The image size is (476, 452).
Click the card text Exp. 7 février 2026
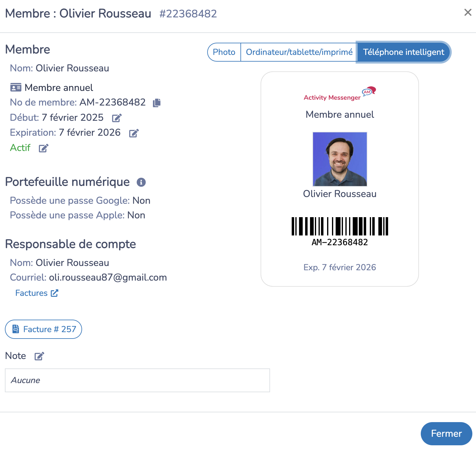(x=340, y=267)
